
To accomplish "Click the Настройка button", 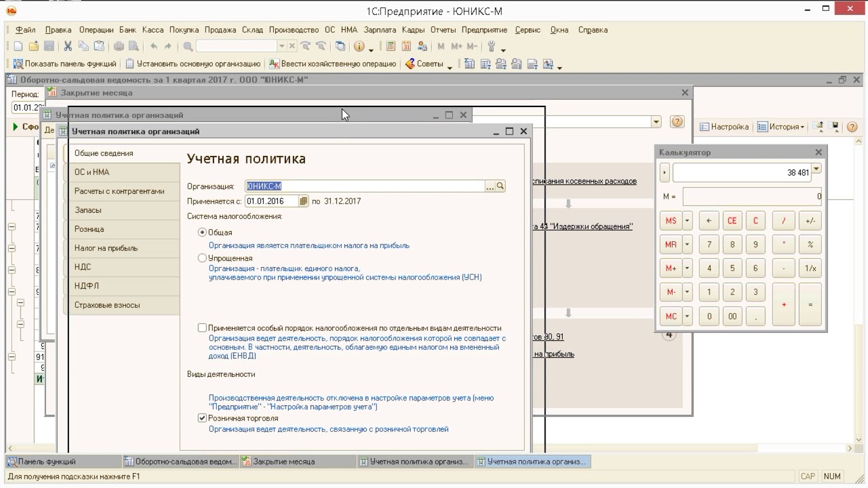I will click(724, 127).
